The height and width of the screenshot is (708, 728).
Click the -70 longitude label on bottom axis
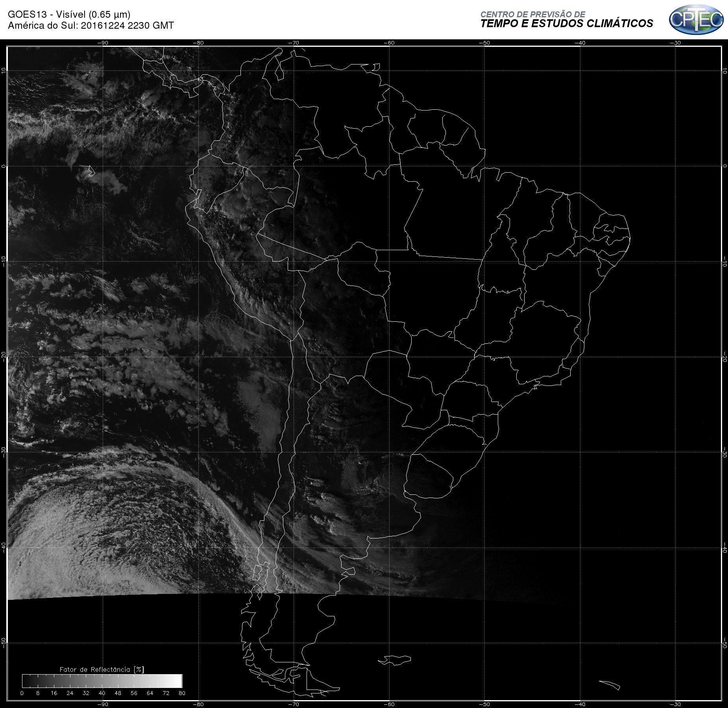(x=294, y=704)
